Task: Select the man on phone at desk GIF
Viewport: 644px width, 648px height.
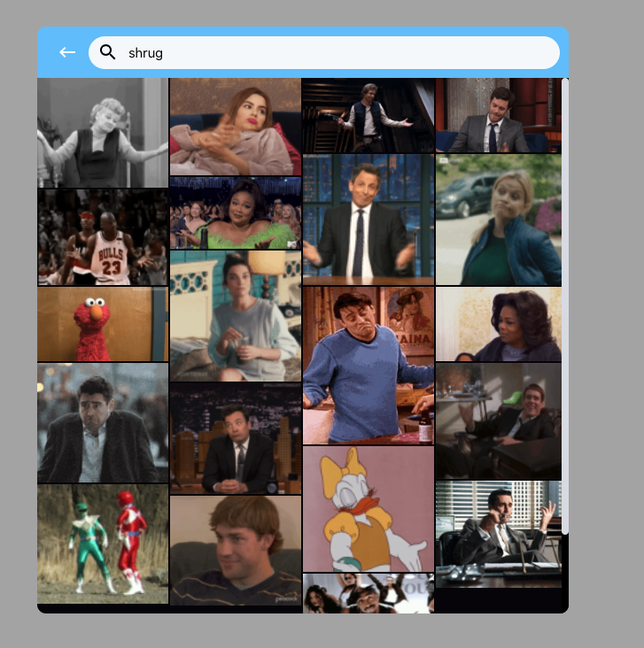Action: click(499, 535)
